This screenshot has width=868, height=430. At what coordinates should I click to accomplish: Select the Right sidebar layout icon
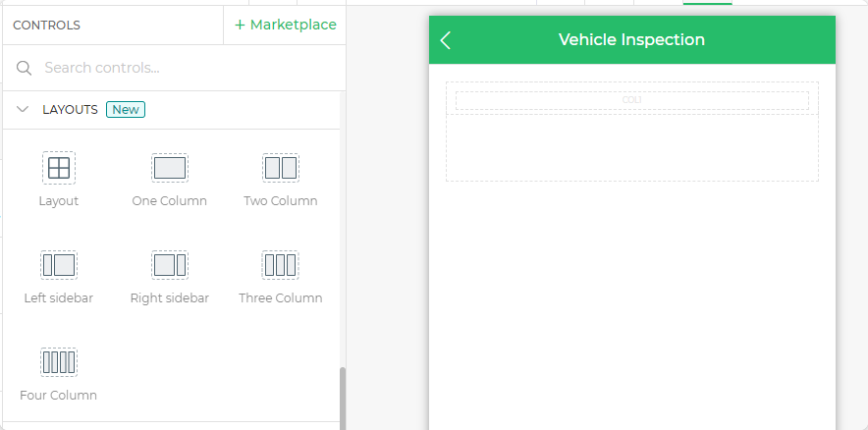(170, 264)
